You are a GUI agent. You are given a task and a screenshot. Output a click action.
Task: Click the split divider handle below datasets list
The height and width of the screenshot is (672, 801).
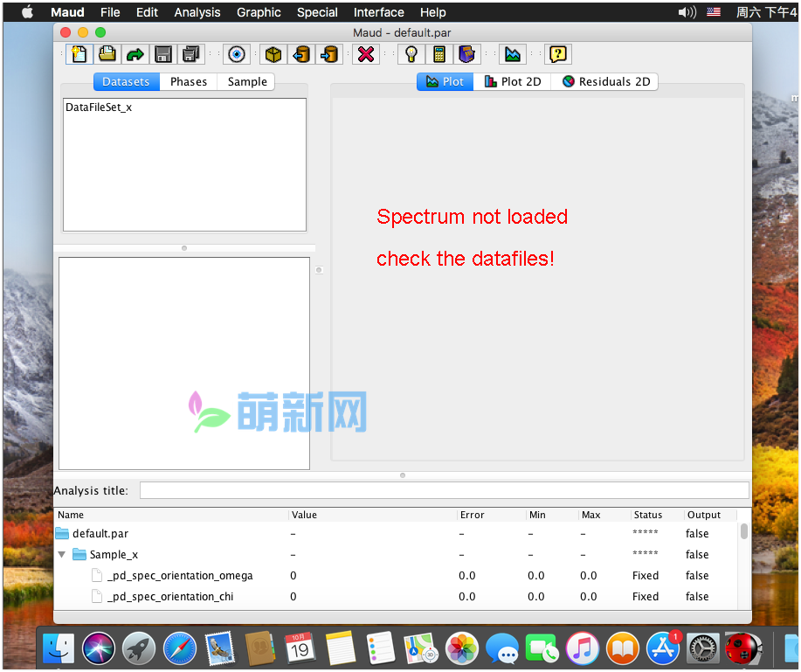click(x=184, y=248)
